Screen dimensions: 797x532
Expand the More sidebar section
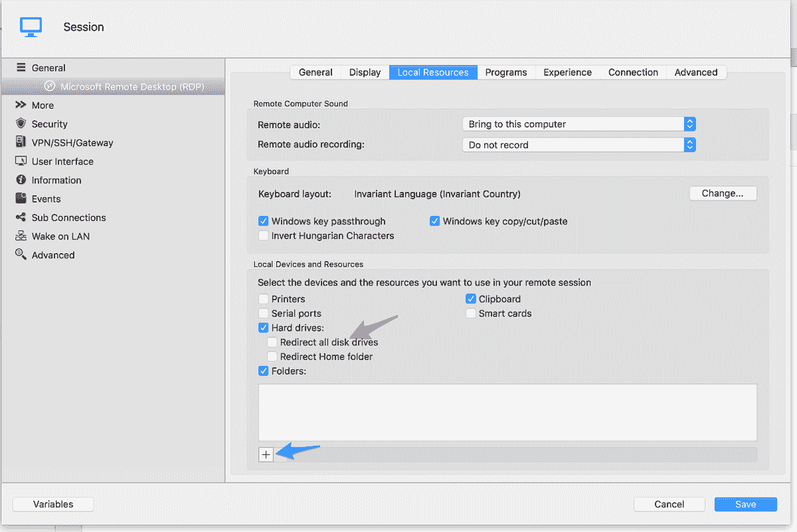(44, 105)
